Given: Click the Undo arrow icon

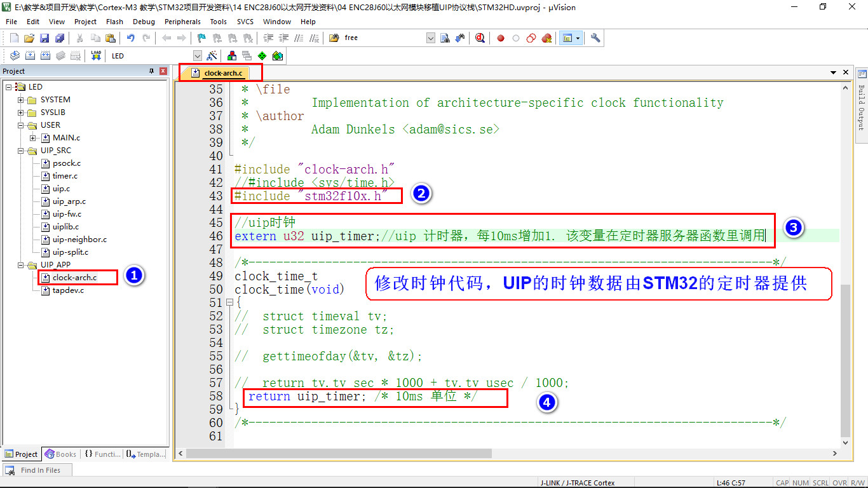Looking at the screenshot, I should (x=130, y=38).
